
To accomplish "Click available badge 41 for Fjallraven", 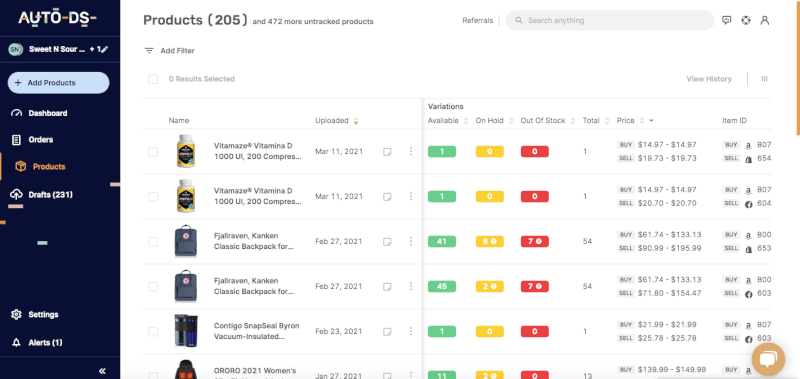I will coord(442,241).
